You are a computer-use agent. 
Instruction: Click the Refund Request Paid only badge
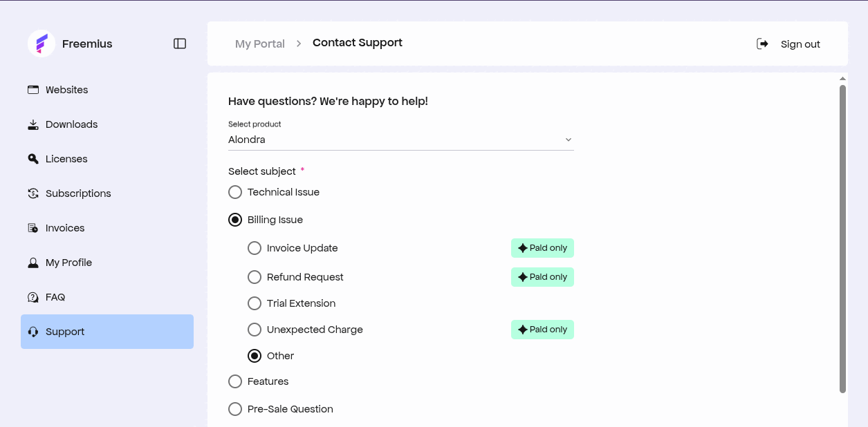point(542,277)
